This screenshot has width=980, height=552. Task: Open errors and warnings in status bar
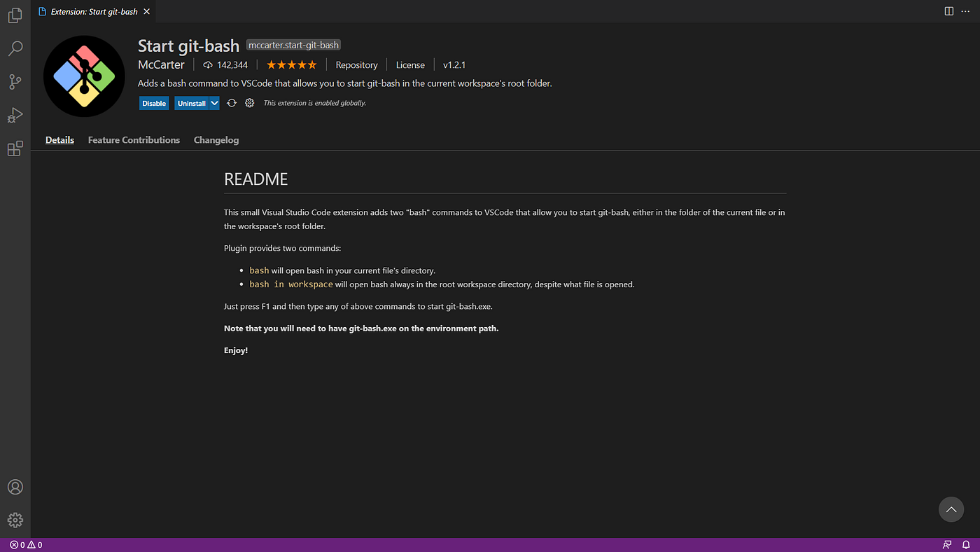26,545
